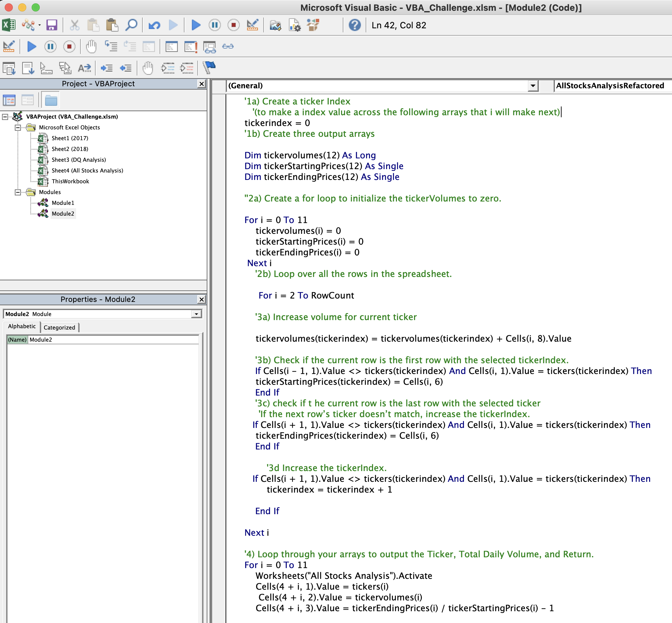
Task: Click the Step Into icon
Action: (111, 46)
